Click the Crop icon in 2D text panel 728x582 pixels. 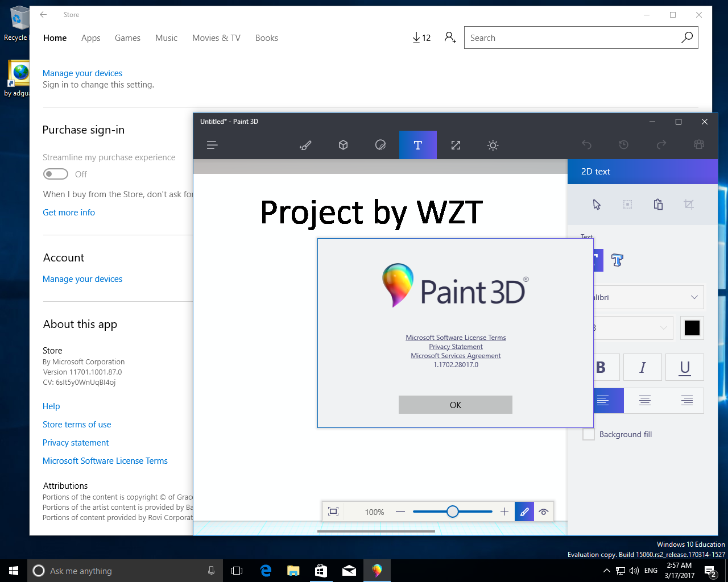click(x=689, y=205)
